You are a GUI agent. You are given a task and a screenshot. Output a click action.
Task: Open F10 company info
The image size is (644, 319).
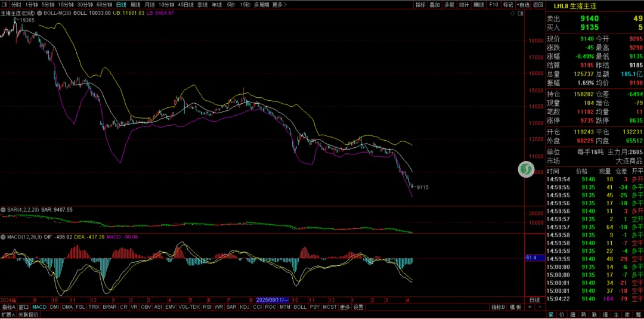(x=494, y=5)
